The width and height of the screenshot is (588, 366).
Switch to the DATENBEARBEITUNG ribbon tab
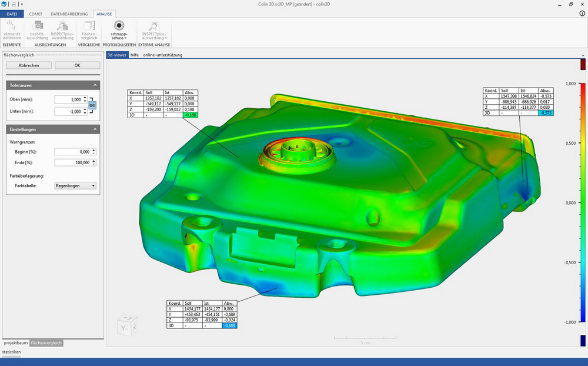tap(69, 14)
